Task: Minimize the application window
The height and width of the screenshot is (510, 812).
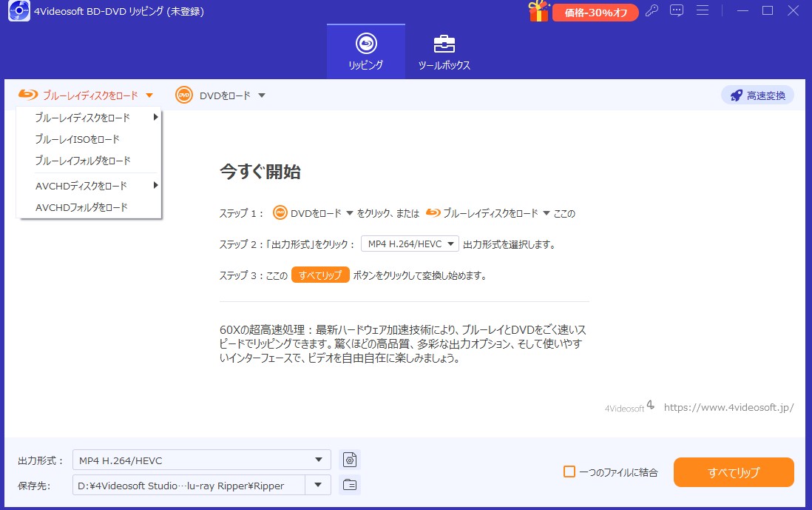Action: click(742, 10)
